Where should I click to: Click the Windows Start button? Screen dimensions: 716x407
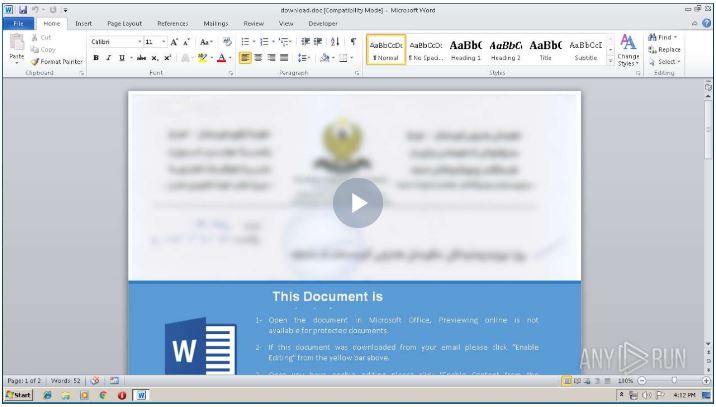pyautogui.click(x=19, y=395)
